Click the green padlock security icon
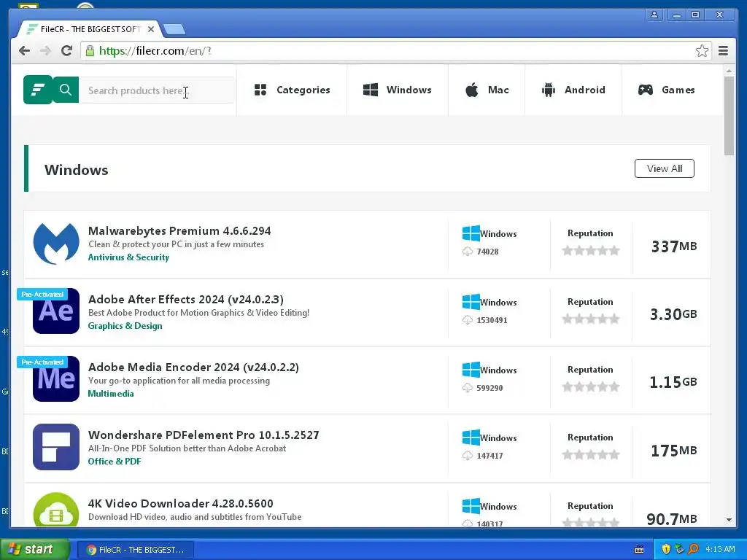747x560 pixels. pos(90,50)
